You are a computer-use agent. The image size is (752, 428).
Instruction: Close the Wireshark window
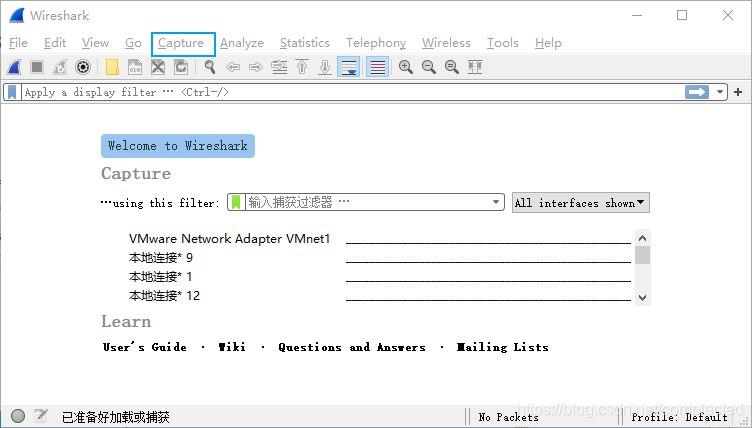pyautogui.click(x=728, y=15)
